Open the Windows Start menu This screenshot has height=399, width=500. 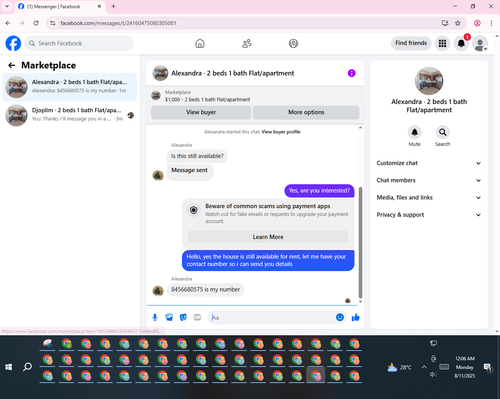pyautogui.click(x=9, y=367)
